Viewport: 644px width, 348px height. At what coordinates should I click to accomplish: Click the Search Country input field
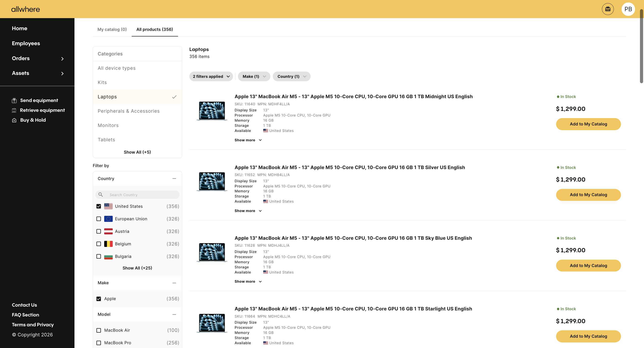tap(137, 195)
